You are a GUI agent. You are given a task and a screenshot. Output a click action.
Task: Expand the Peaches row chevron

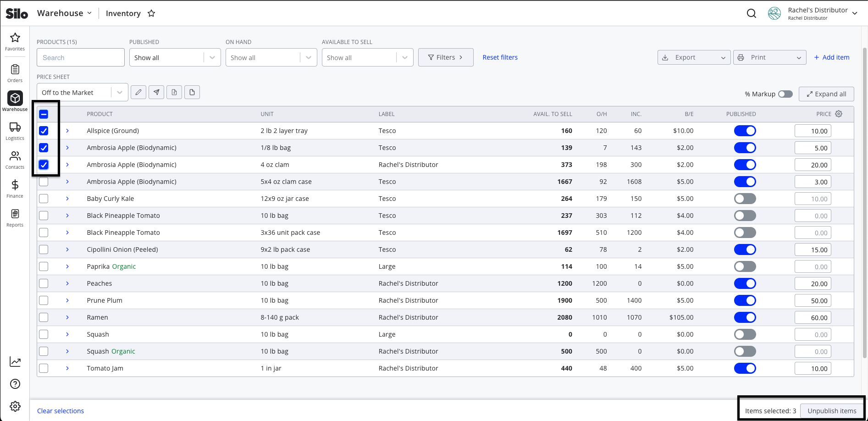67,283
